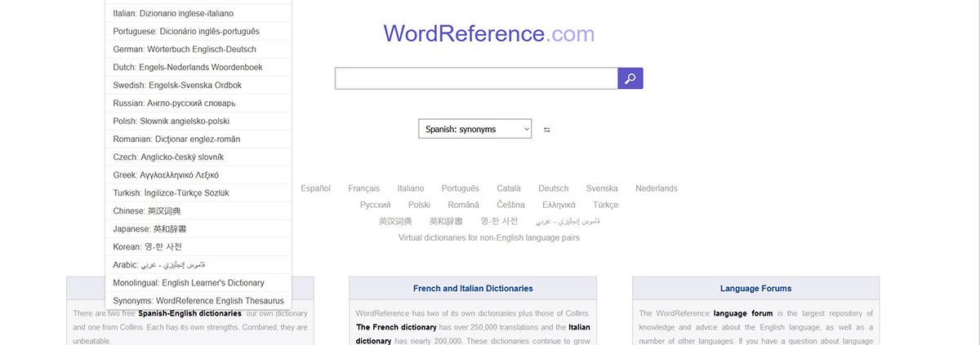Click the French and Italian Dictionaries heading
Image resolution: width=980 pixels, height=345 pixels.
[x=473, y=288]
